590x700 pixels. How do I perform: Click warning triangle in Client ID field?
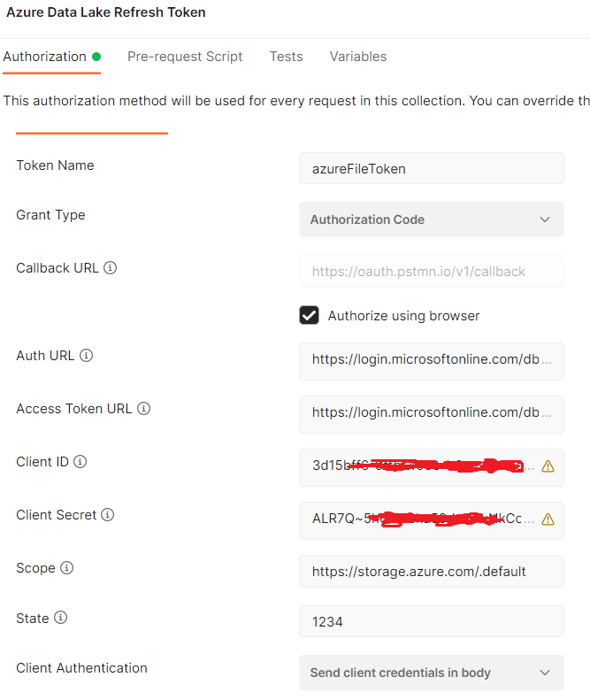tap(548, 466)
